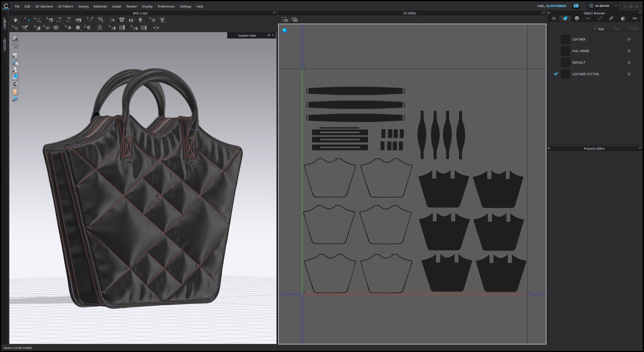The height and width of the screenshot is (352, 644).
Task: Open the Render menu
Action: point(132,6)
